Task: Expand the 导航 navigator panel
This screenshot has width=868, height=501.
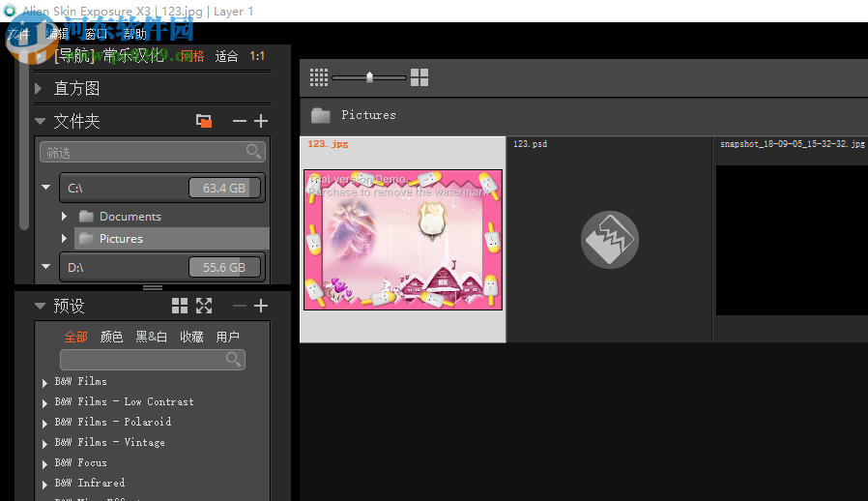Action: [39, 55]
